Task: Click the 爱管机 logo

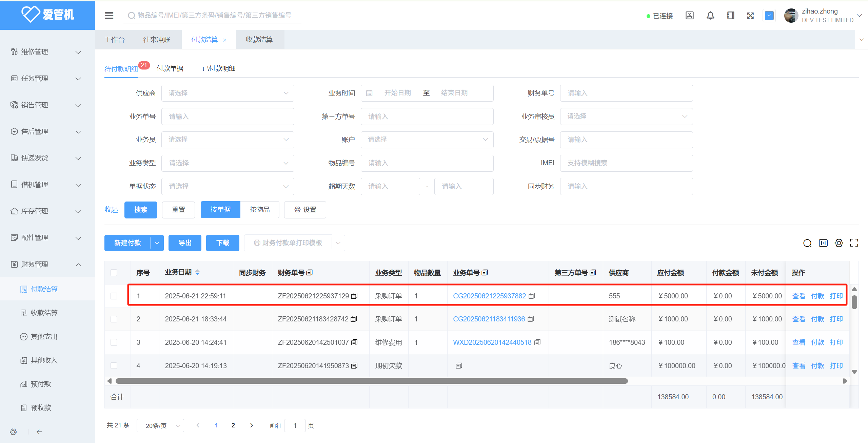Action: pos(47,15)
